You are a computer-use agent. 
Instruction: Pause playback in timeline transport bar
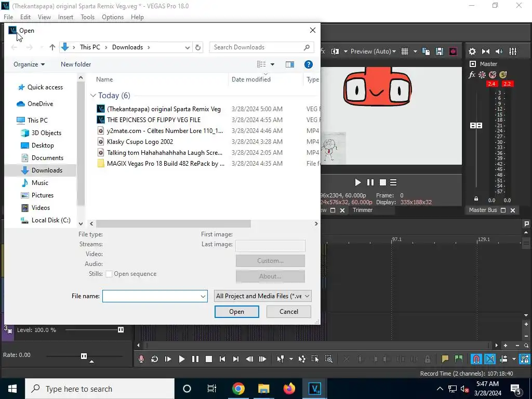point(195,359)
